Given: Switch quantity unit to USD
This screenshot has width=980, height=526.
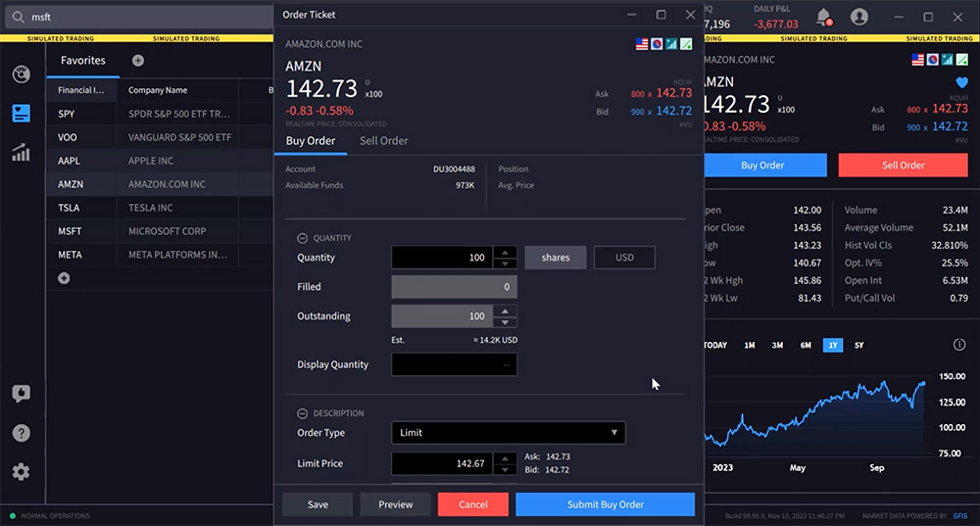Looking at the screenshot, I should tap(624, 258).
